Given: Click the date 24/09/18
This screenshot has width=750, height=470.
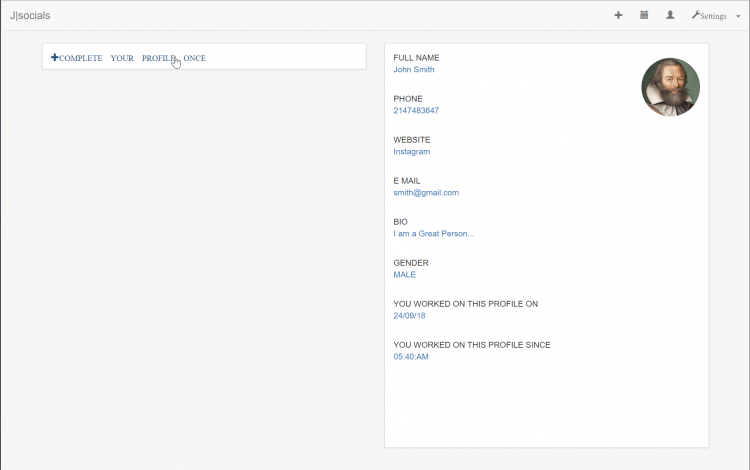Looking at the screenshot, I should point(409,316).
